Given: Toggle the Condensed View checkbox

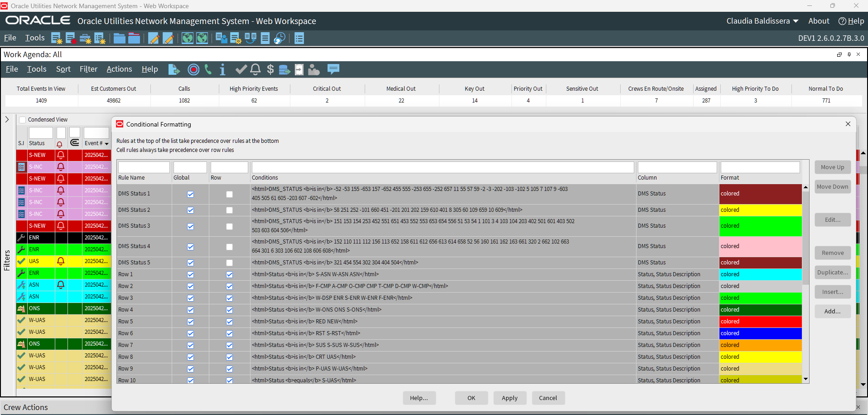Looking at the screenshot, I should 23,120.
